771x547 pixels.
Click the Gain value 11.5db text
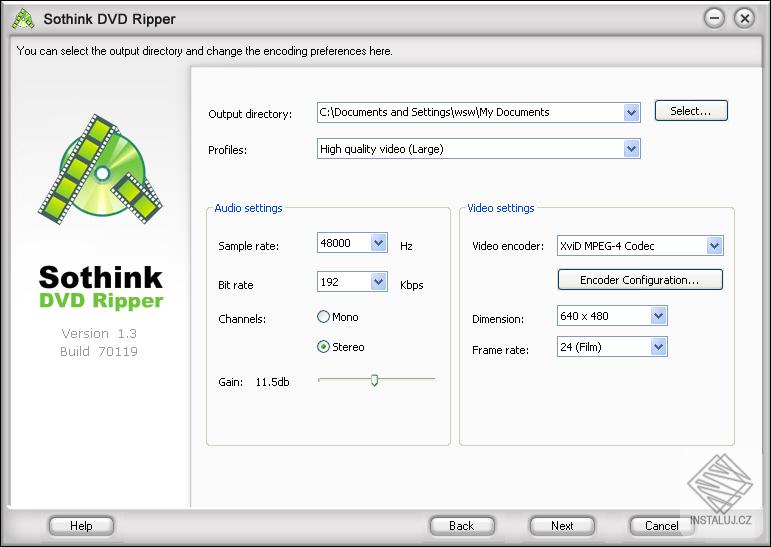pyautogui.click(x=272, y=382)
